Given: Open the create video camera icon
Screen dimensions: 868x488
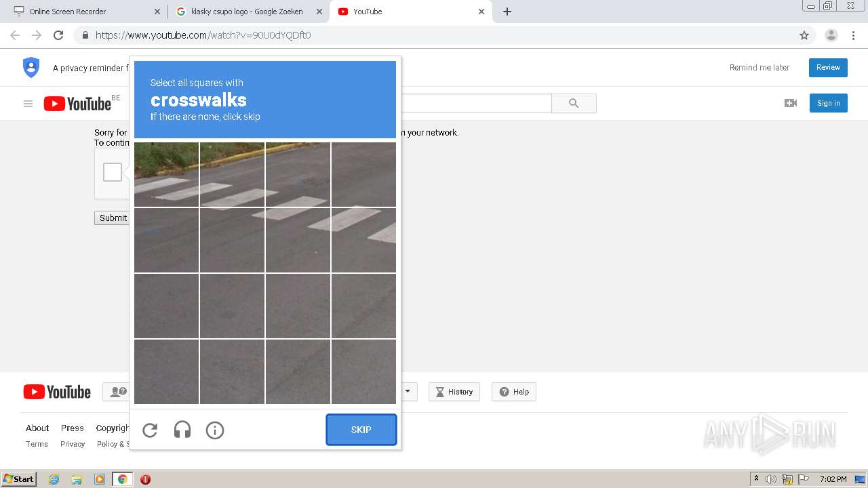Looking at the screenshot, I should click(791, 103).
